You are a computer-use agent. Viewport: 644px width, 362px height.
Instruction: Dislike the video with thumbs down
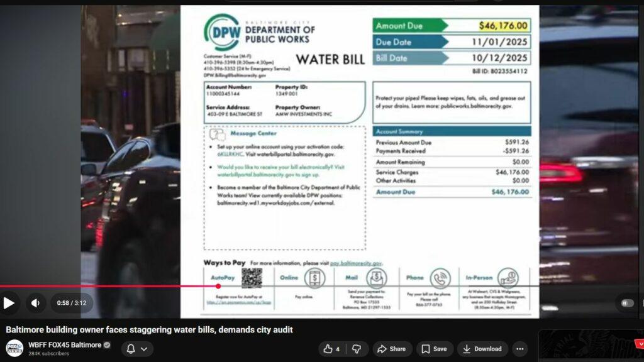coord(357,349)
